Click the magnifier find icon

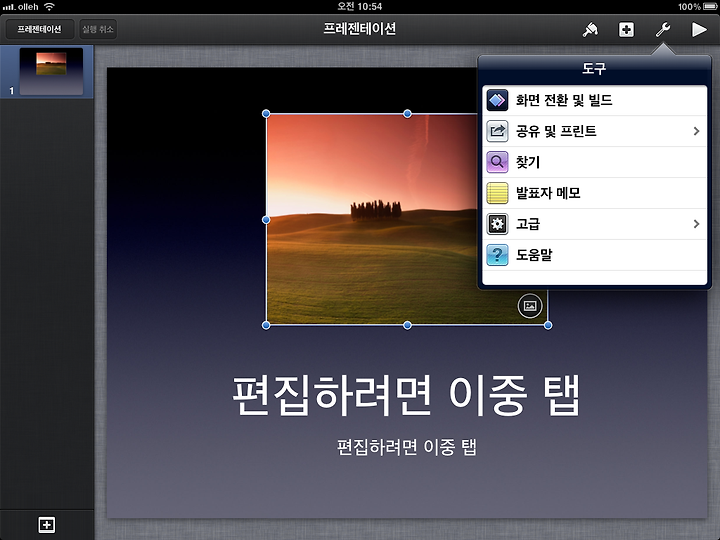click(x=497, y=162)
